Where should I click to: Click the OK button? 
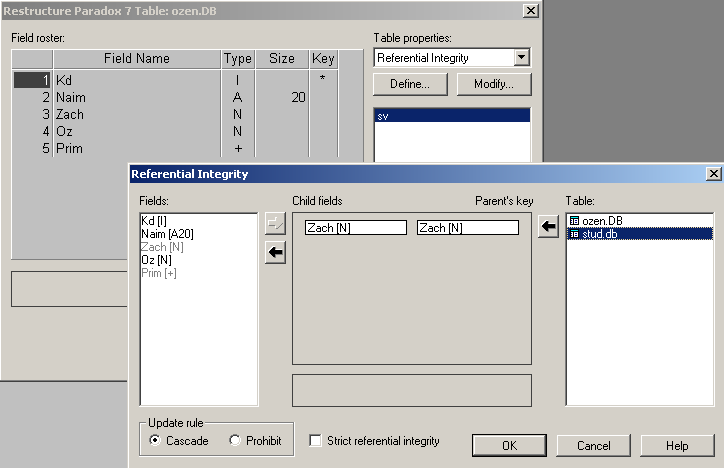point(509,445)
